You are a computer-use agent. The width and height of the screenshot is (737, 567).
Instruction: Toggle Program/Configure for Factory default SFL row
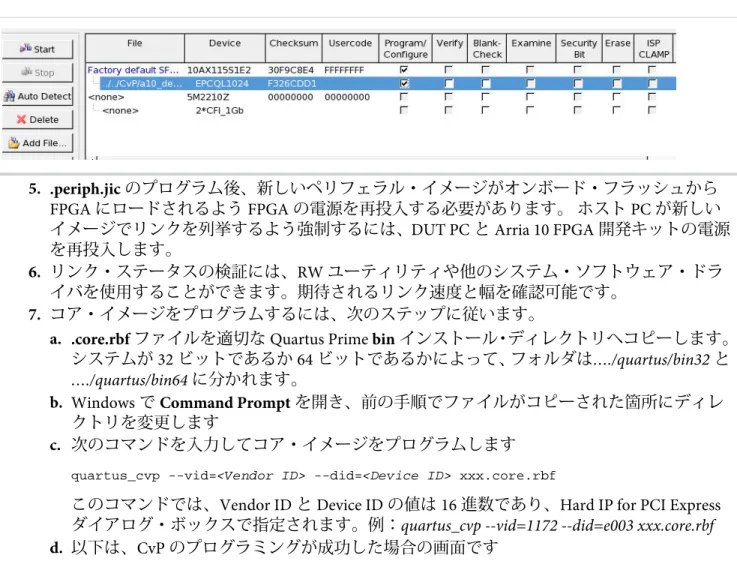[x=404, y=70]
